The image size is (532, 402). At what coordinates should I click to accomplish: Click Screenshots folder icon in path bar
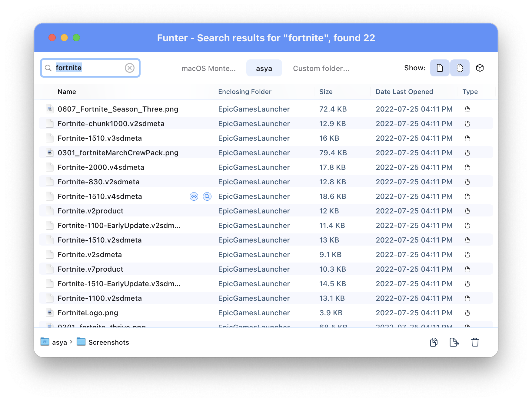[81, 342]
